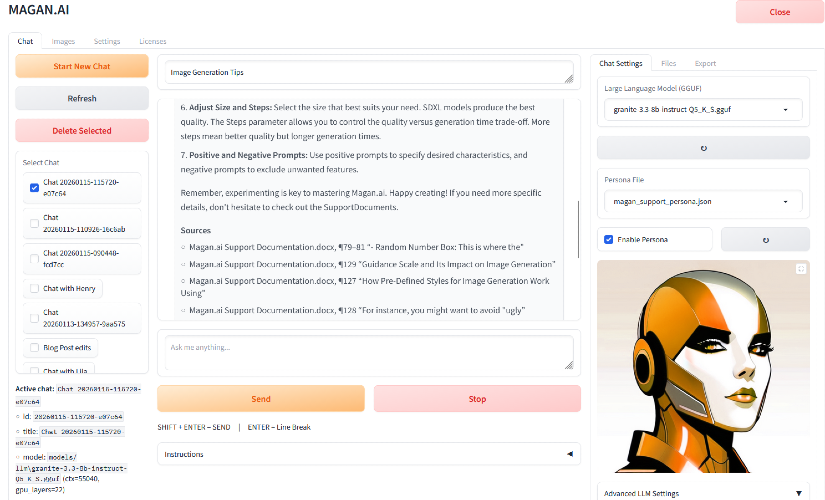Select the Chat with Henry checkbox
Image resolution: width=825 pixels, height=500 pixels.
click(34, 288)
